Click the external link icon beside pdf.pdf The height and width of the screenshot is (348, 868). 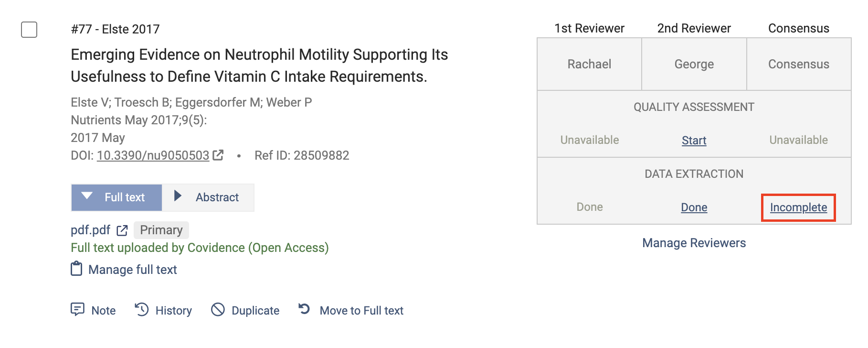point(122,230)
